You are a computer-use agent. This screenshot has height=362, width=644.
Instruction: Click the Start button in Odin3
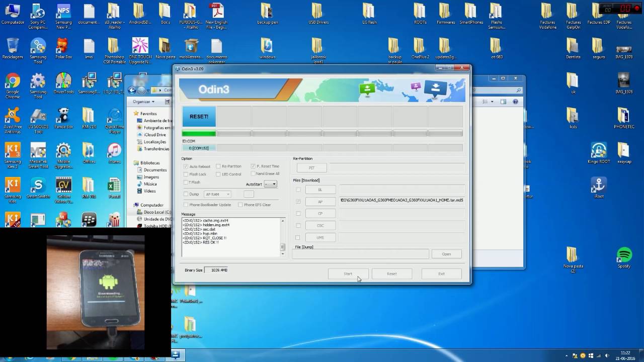pyautogui.click(x=348, y=274)
